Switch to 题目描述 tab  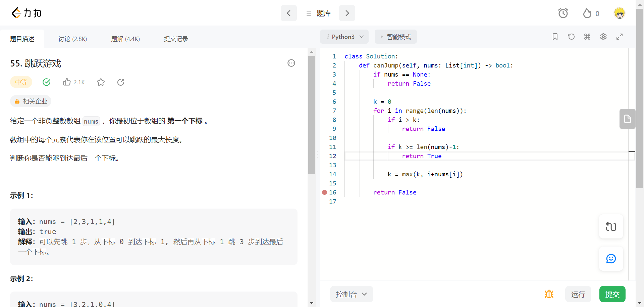[22, 39]
